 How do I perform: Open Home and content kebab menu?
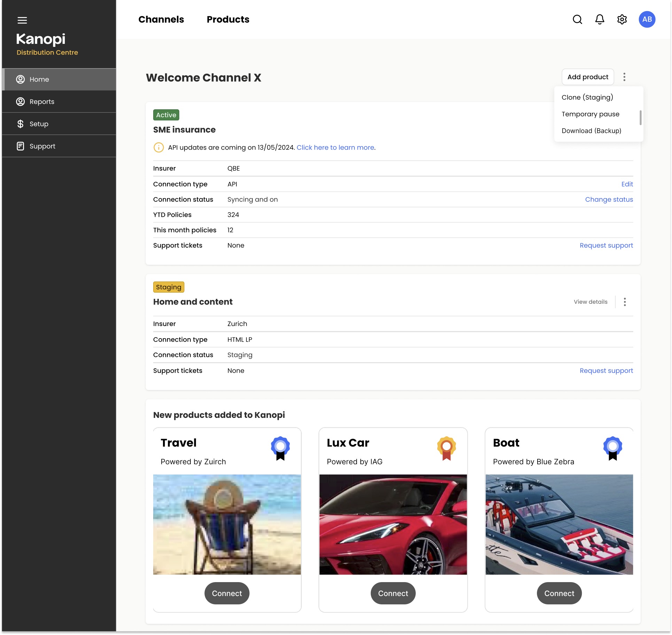click(x=625, y=302)
